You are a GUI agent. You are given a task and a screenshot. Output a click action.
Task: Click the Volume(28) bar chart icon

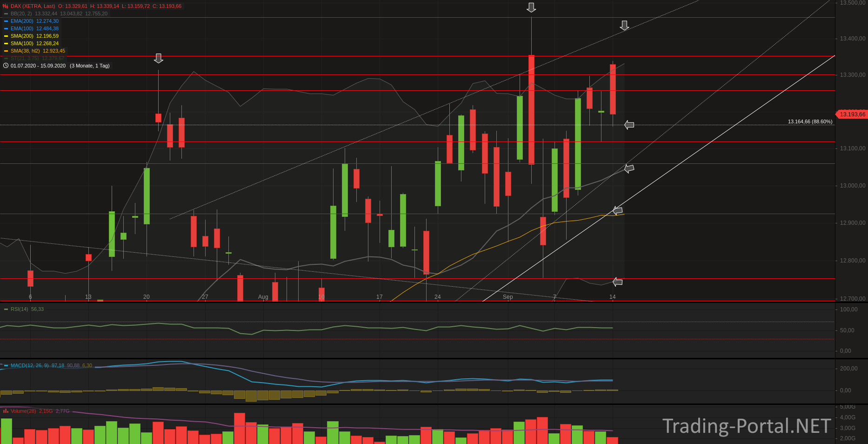[x=6, y=411]
